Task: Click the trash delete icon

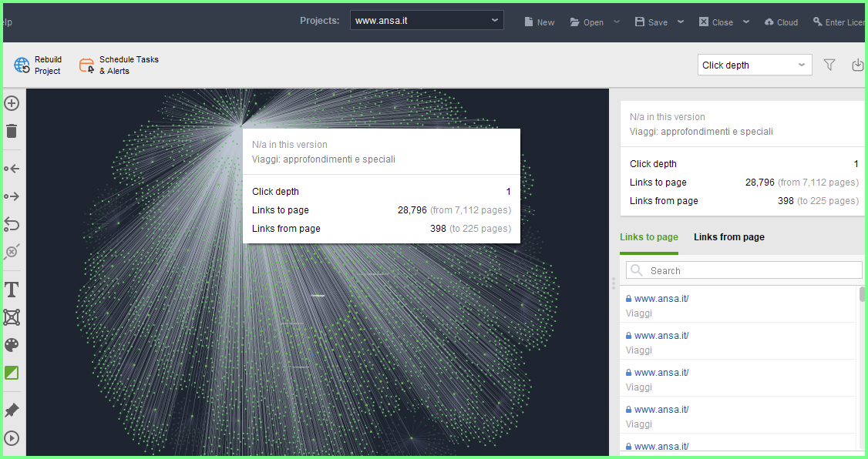Action: pyautogui.click(x=12, y=131)
